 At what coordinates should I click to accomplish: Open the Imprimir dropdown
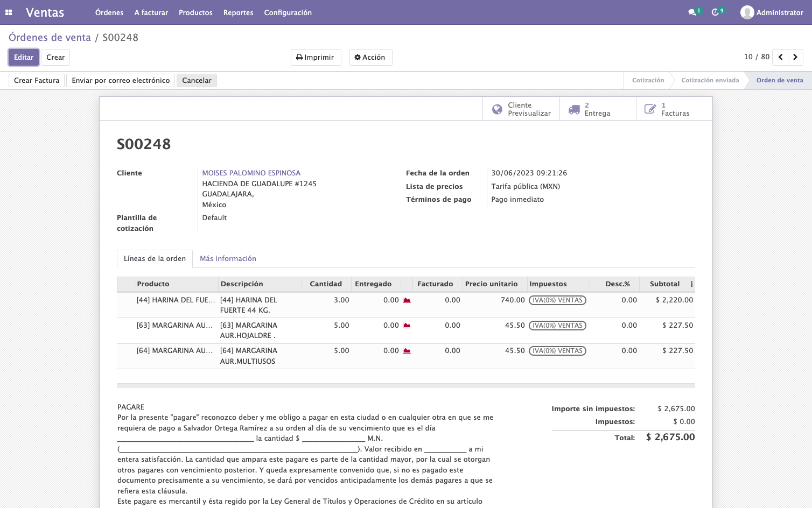click(x=316, y=57)
